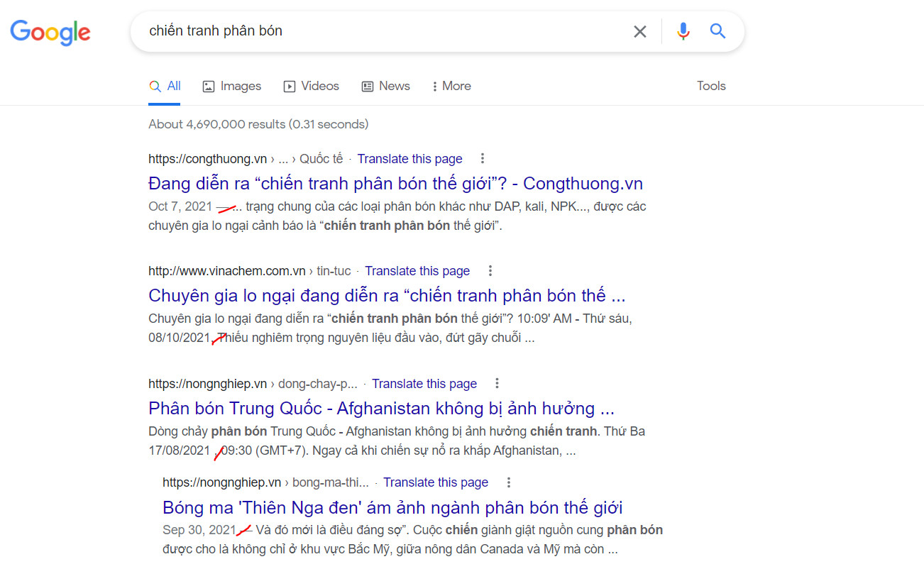Screen dimensions: 924x586
Task: Translate the congthuong.vn result page
Action: point(409,159)
